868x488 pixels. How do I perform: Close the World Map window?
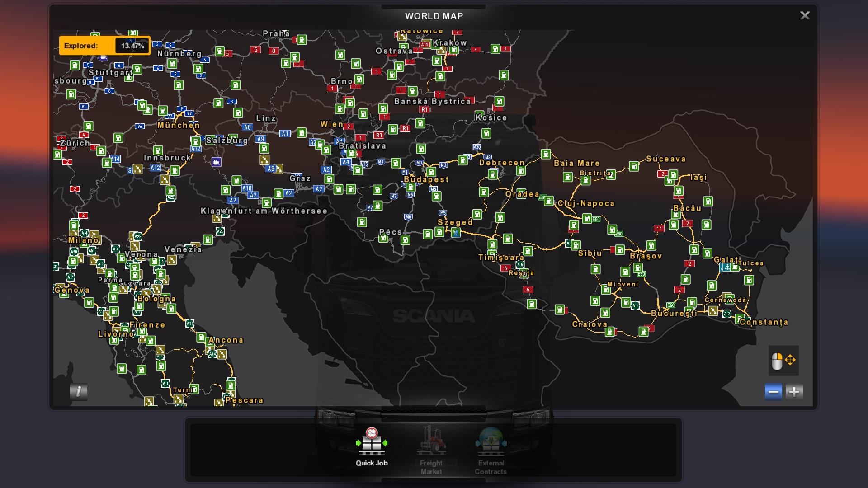tap(805, 16)
